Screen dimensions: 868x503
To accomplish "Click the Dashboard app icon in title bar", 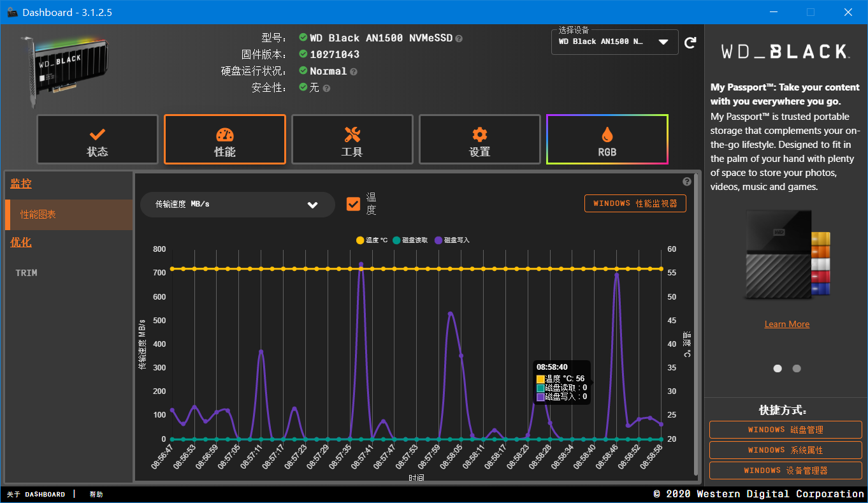I will [12, 12].
